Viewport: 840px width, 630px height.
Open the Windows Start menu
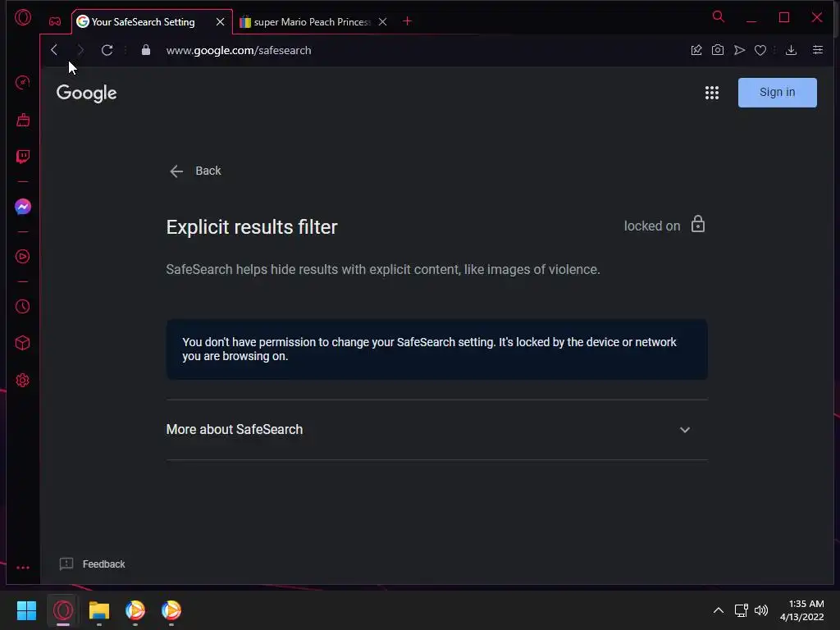(x=26, y=610)
